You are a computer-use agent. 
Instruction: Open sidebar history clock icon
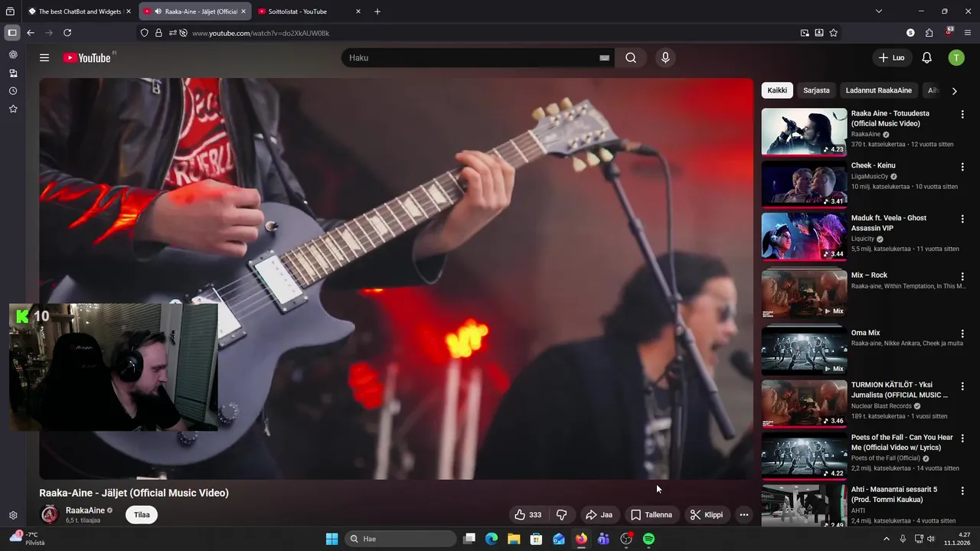13,91
